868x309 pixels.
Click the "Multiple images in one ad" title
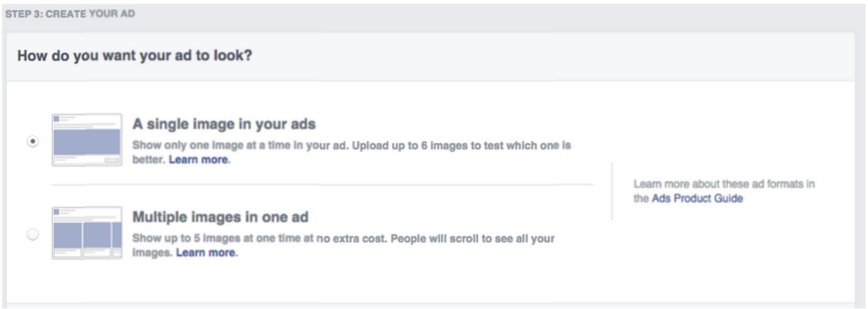click(x=220, y=217)
